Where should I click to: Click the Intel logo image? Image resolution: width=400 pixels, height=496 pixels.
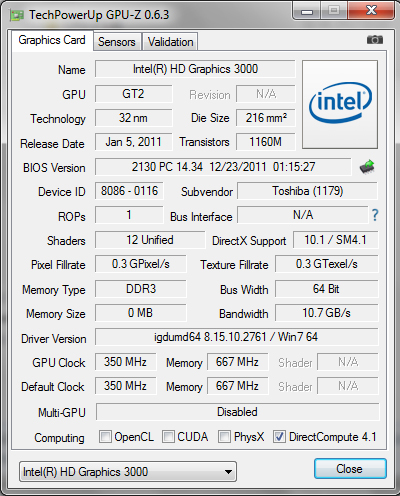(340, 104)
